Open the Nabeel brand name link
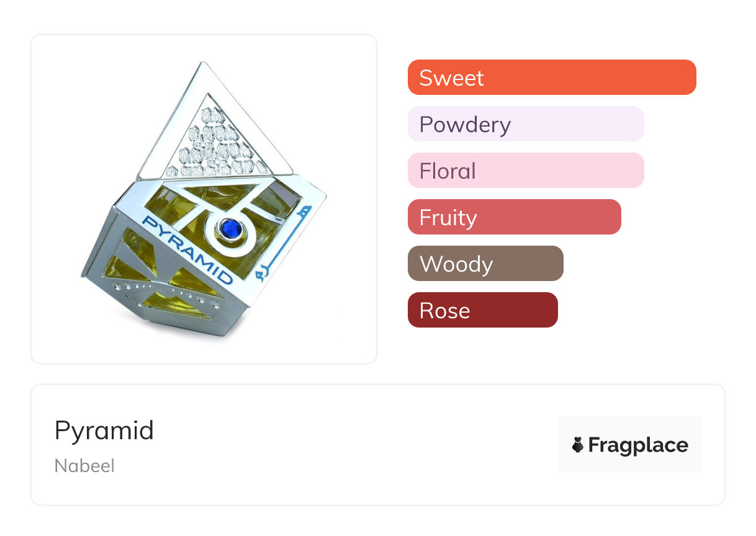This screenshot has height=536, width=756. point(84,465)
